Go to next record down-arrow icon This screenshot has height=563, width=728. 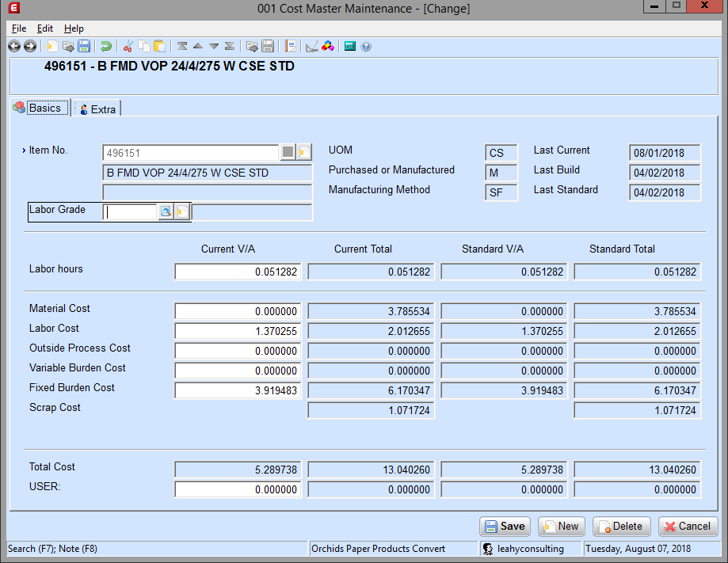214,46
